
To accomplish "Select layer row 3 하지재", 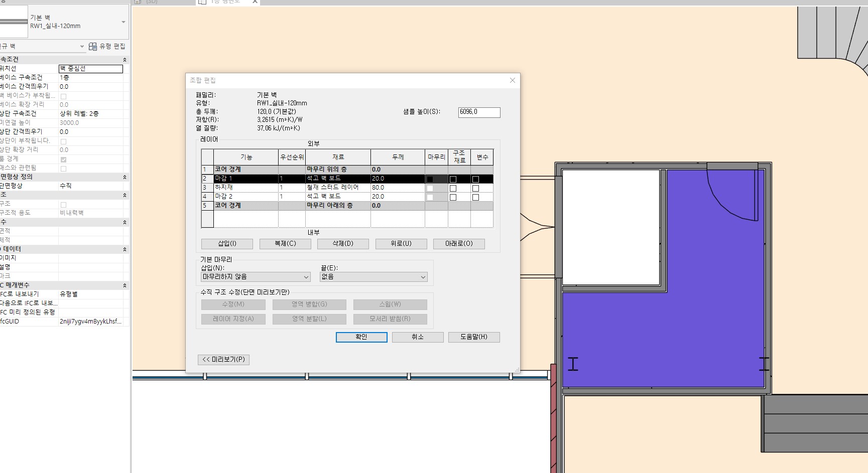I will tap(245, 188).
